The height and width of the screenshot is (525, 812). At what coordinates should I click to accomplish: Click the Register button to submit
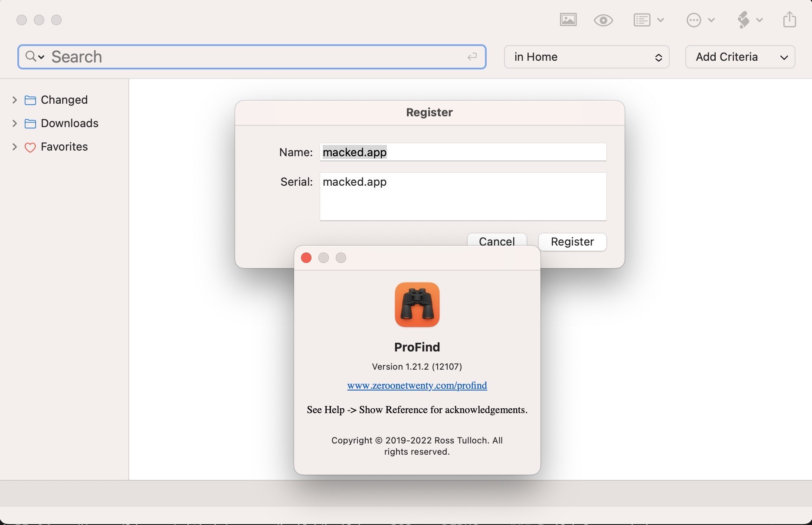coord(572,242)
